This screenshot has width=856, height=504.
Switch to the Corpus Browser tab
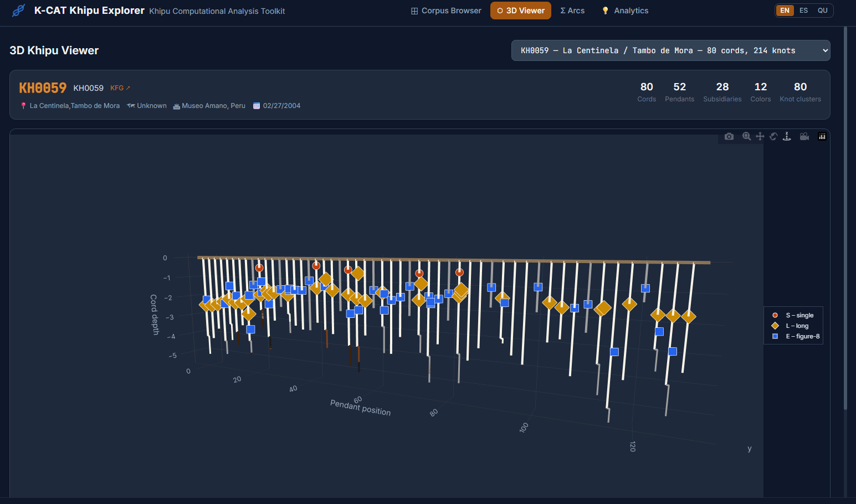tap(446, 11)
